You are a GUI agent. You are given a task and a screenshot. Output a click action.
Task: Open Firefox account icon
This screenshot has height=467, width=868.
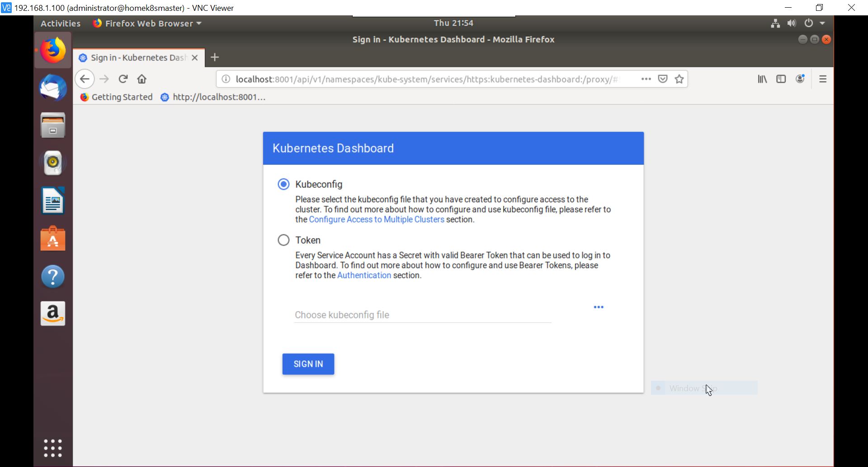point(800,79)
